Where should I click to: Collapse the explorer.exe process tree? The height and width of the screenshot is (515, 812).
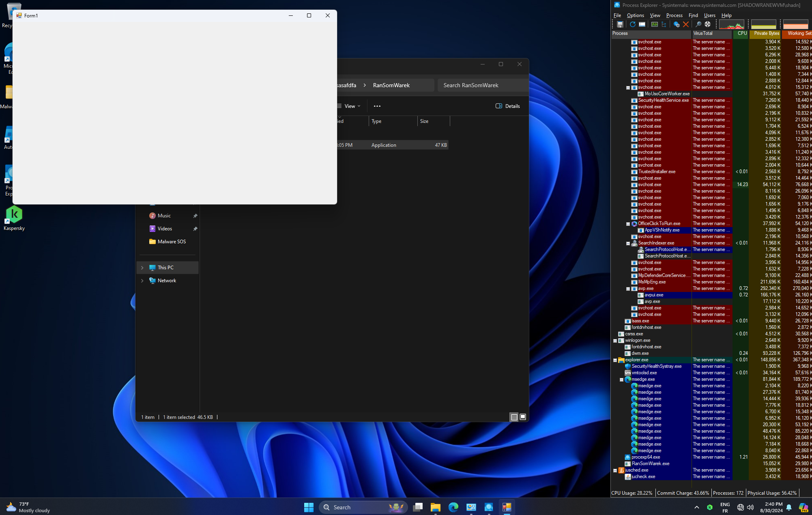pos(615,360)
